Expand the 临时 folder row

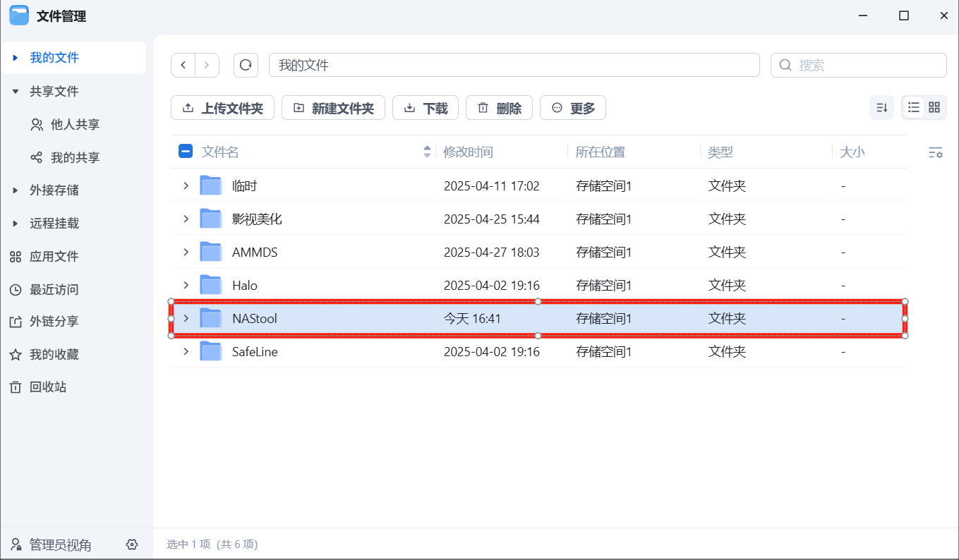click(x=186, y=185)
